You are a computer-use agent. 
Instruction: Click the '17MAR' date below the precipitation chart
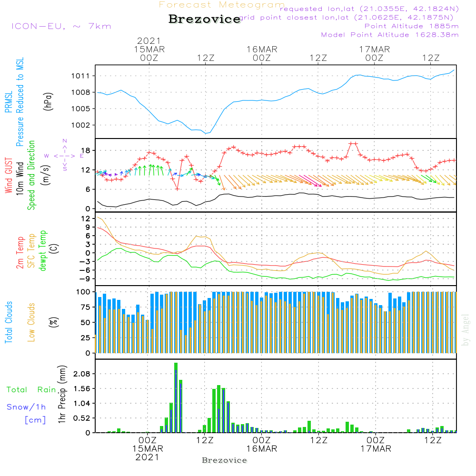click(376, 449)
